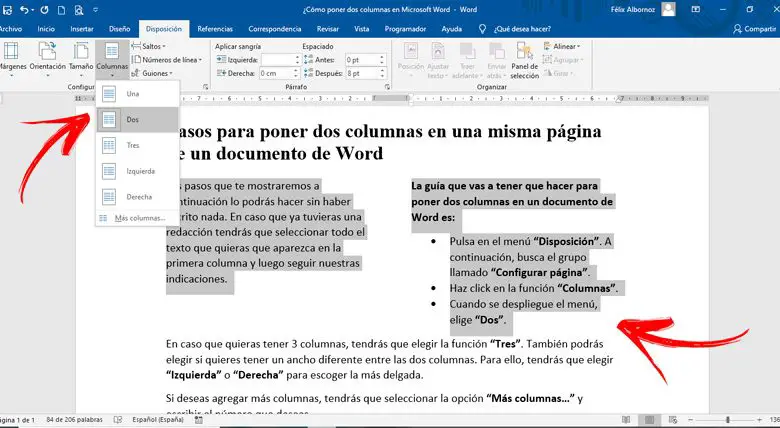780x428 pixels.
Task: Open Ribbon Display Options icon
Action: 696,9
